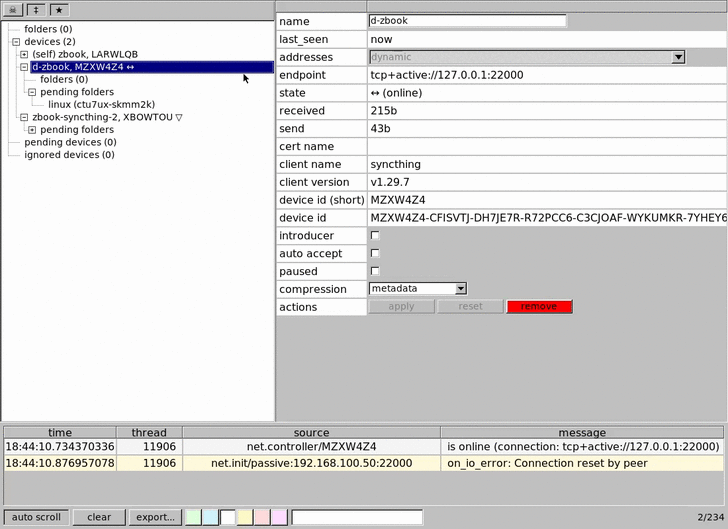
Task: Select the light green log filter swatch
Action: (x=193, y=517)
